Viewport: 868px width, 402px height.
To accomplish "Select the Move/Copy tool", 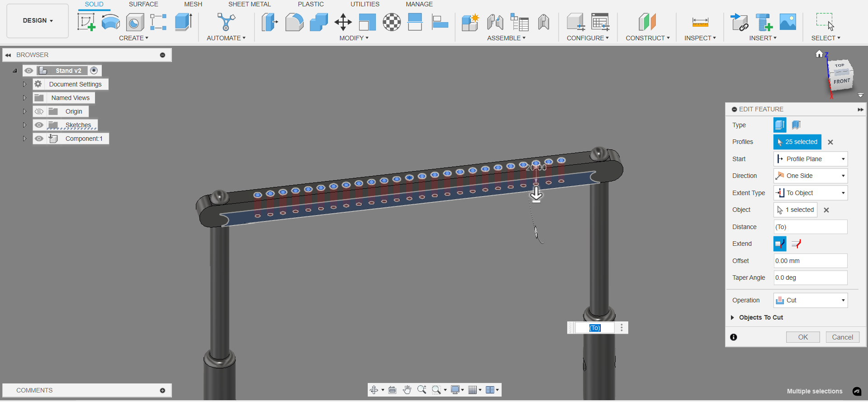I will point(343,22).
